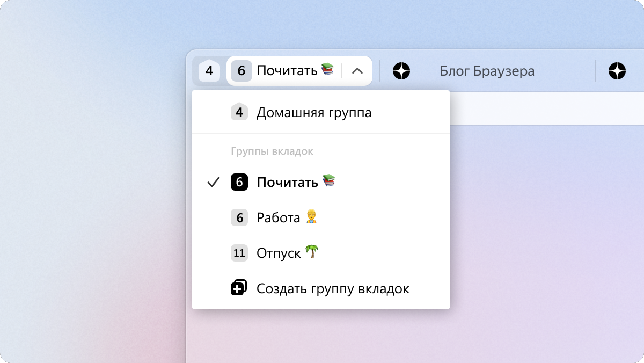
Task: Click the checkmark next to Почитать group
Action: pos(214,183)
